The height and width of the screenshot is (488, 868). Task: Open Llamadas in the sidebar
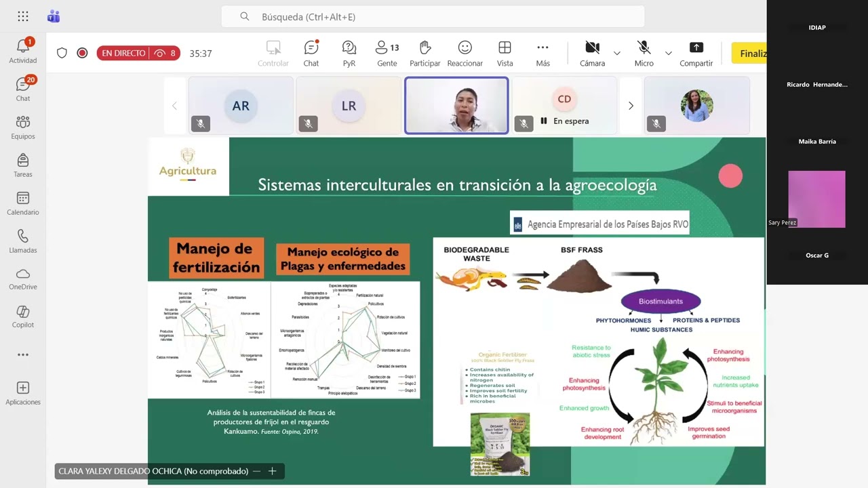[x=23, y=241]
